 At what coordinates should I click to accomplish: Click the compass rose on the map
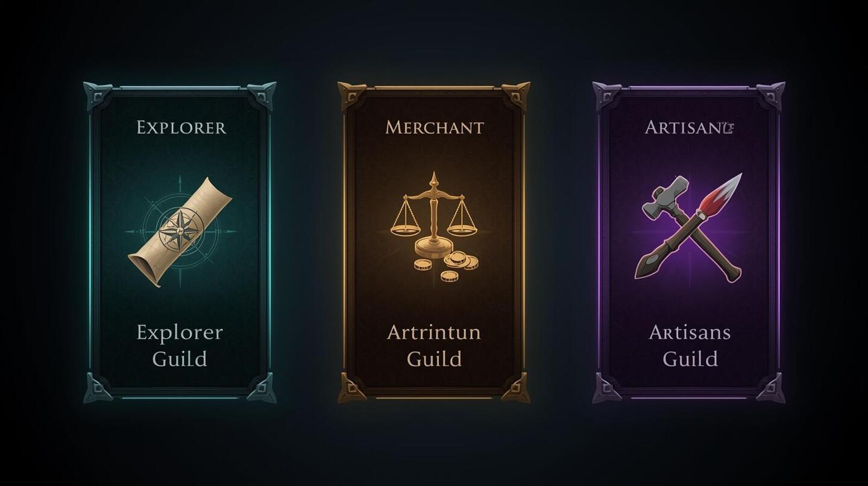180,229
